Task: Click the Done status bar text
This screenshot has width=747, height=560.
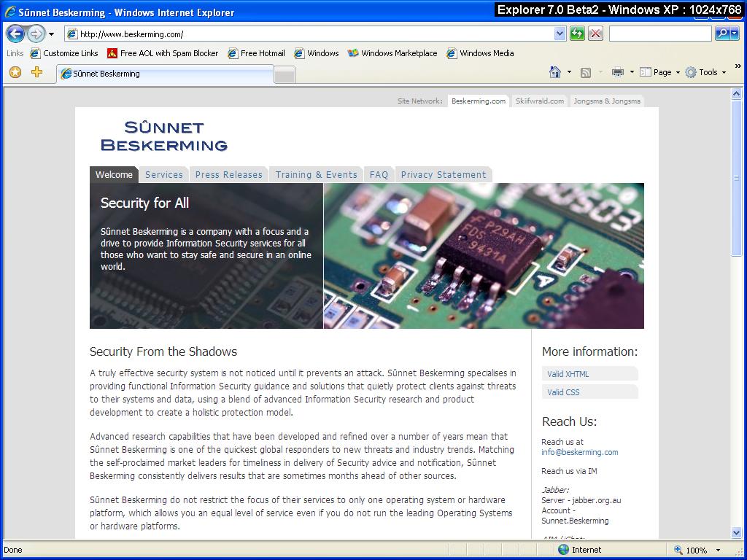Action: pos(13,550)
